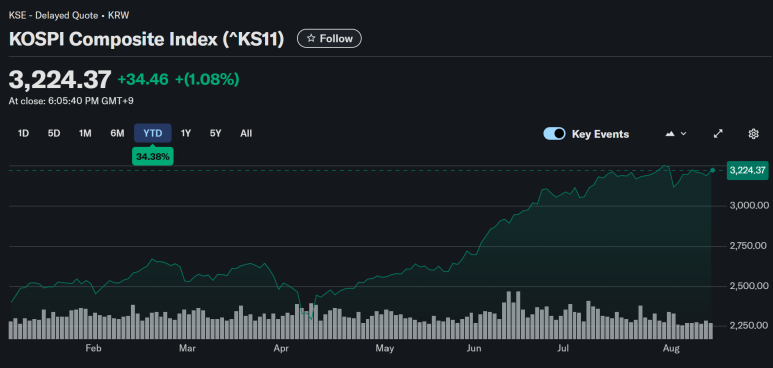Click the At close time text
The image size is (773, 368).
click(x=71, y=101)
